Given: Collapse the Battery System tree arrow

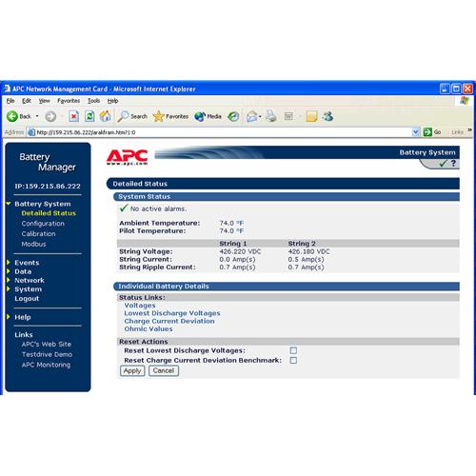Looking at the screenshot, I should (x=9, y=204).
